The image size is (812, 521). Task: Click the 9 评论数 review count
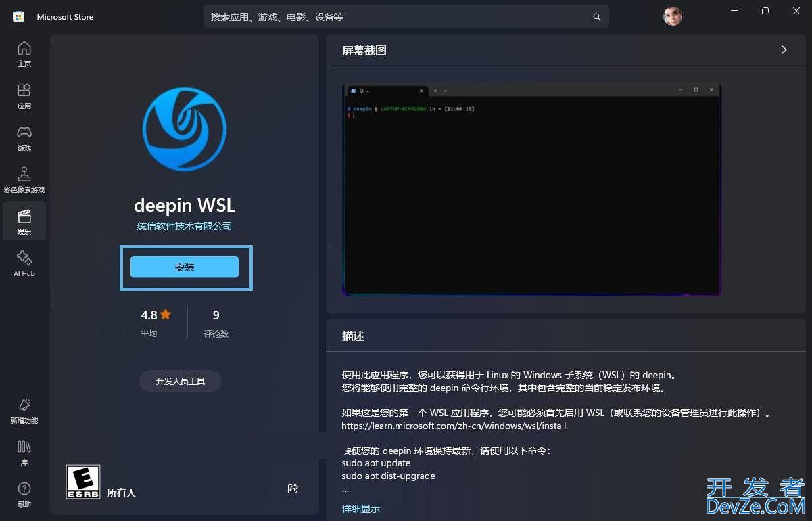click(216, 323)
